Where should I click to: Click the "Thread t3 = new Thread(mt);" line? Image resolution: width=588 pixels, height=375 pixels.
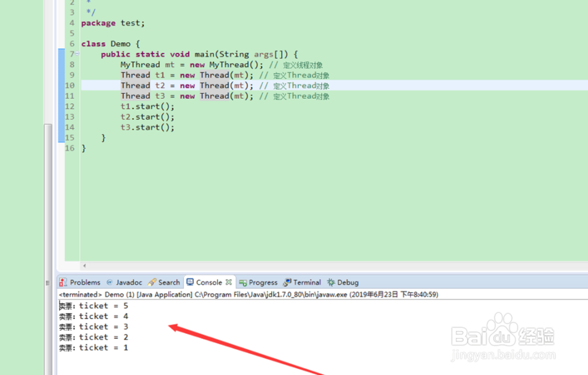(187, 96)
